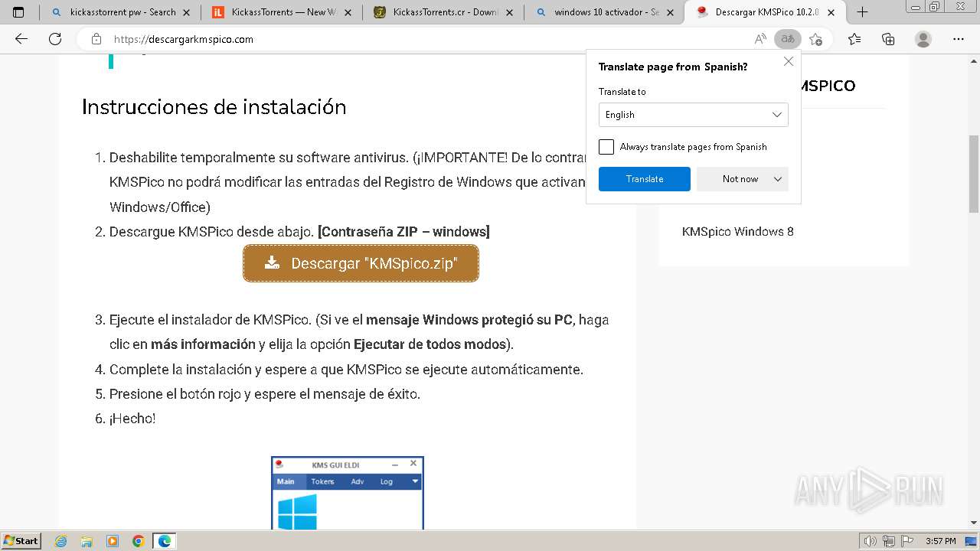
Task: Open the Windows Start menu
Action: click(x=21, y=540)
